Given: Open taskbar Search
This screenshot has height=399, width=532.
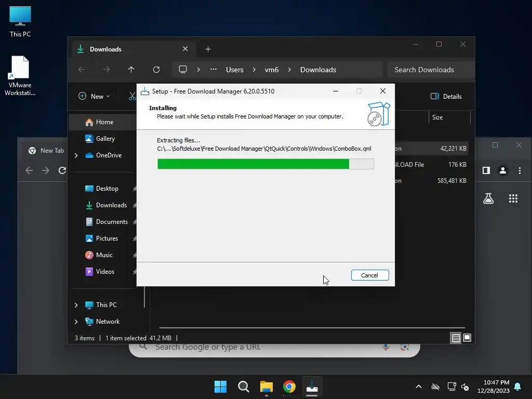Looking at the screenshot, I should tap(243, 387).
